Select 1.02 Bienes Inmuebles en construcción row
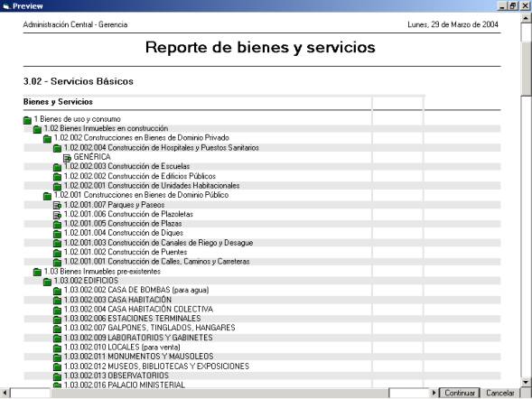This screenshot has width=532, height=399. (262, 128)
